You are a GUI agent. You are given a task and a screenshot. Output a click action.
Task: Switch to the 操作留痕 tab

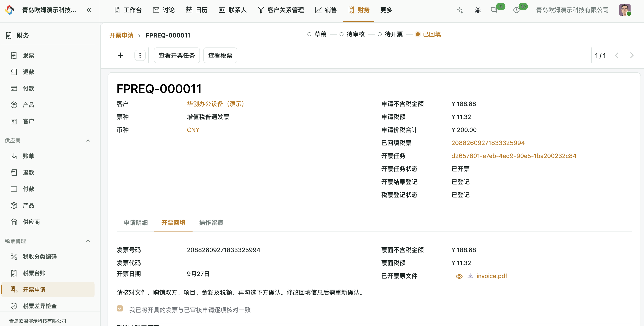click(211, 223)
